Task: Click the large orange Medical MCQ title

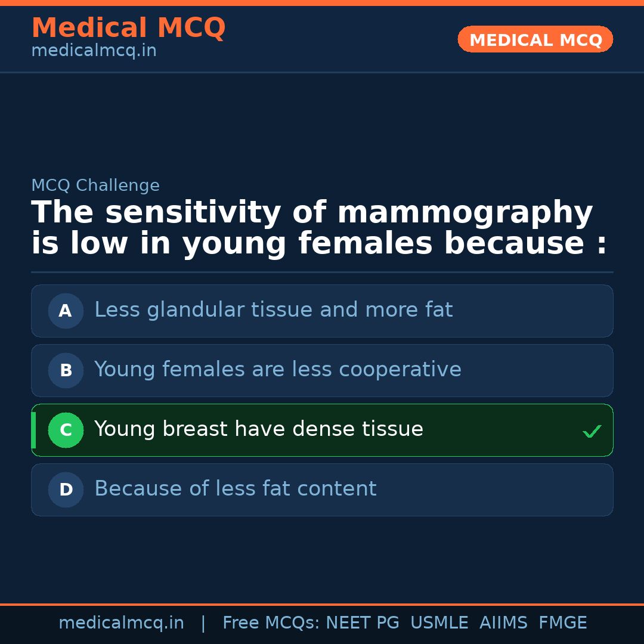Action: click(x=128, y=28)
